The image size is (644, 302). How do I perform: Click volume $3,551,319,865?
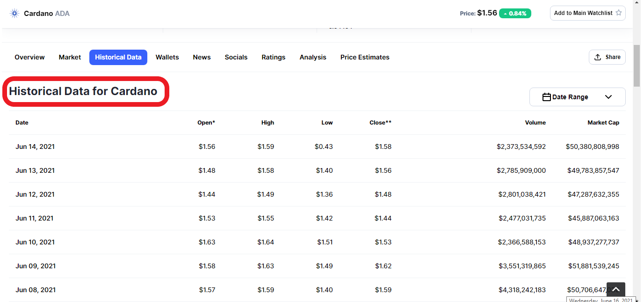click(522, 266)
